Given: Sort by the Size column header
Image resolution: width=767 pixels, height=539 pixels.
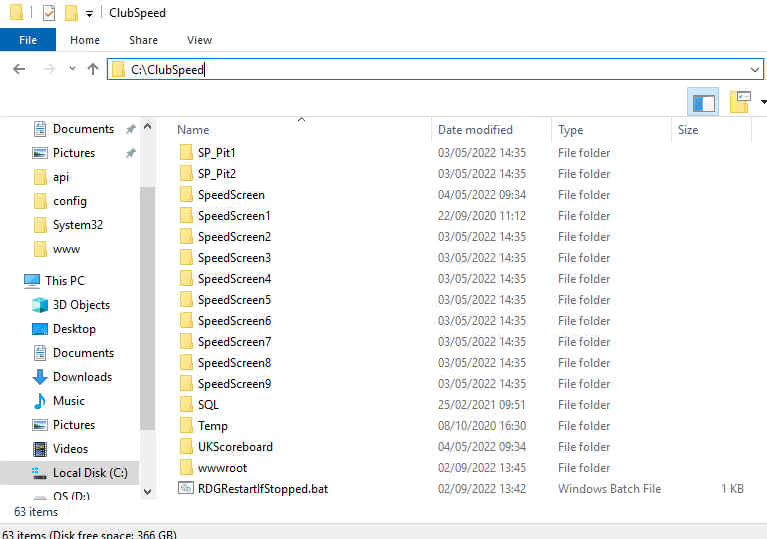Looking at the screenshot, I should click(688, 130).
